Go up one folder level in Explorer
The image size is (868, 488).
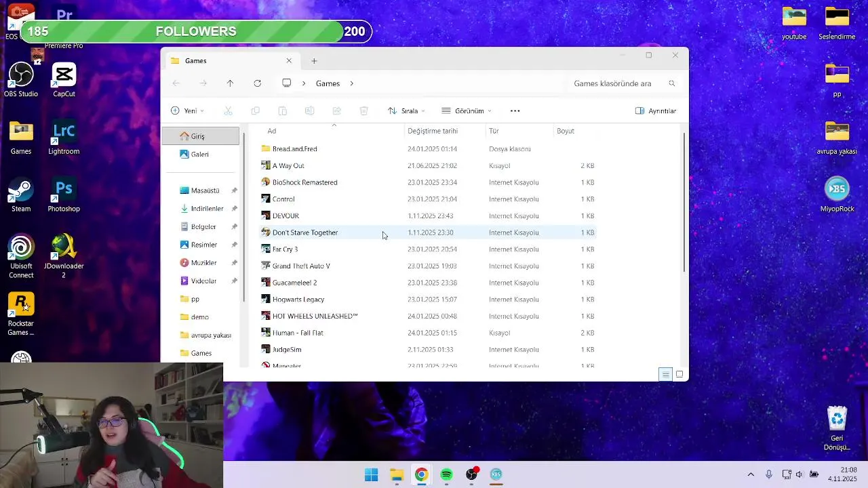click(x=230, y=83)
